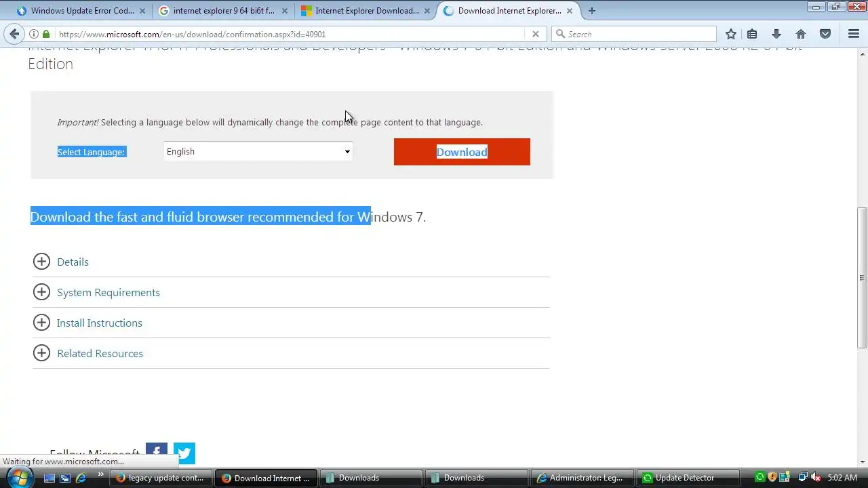Open the Select Language dropdown showing English
This screenshot has width=868, height=488.
click(x=258, y=151)
